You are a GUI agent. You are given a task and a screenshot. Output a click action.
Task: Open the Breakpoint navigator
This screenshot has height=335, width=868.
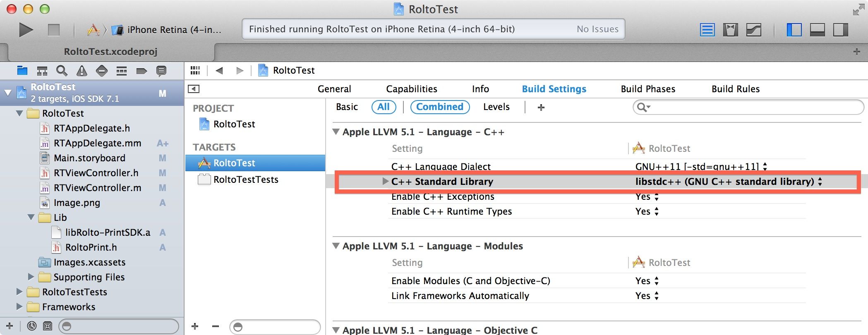point(141,71)
